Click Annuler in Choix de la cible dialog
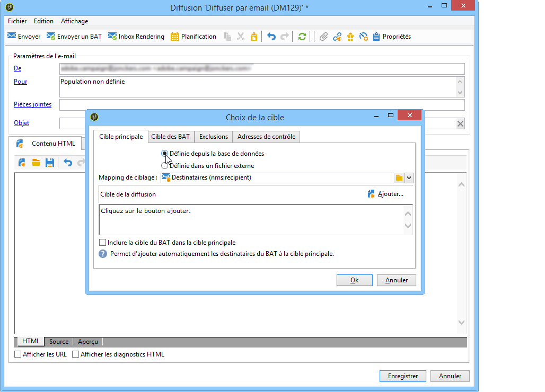545x392 pixels. [396, 280]
